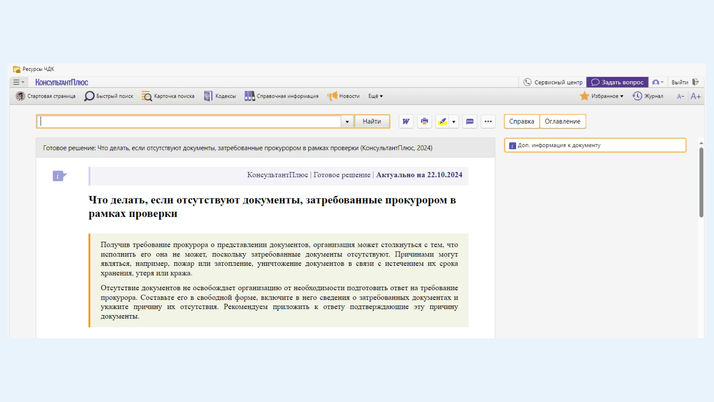
Task: Click the Найти button
Action: click(x=372, y=122)
